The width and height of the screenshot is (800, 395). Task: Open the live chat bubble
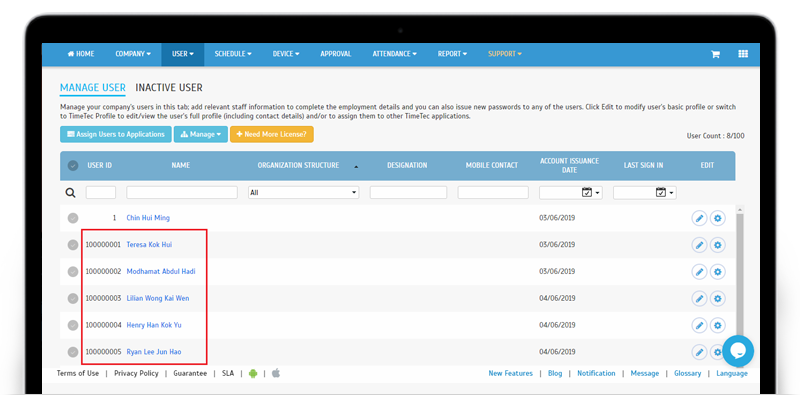point(738,351)
